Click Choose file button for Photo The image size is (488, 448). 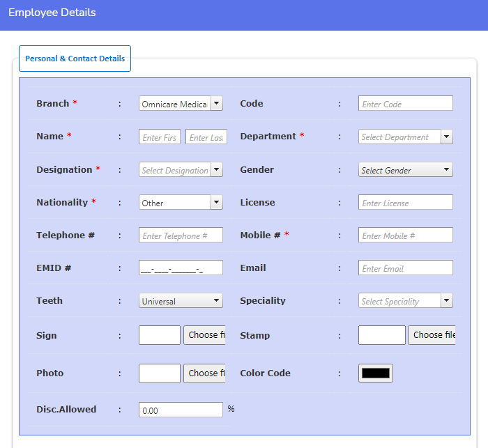[204, 373]
